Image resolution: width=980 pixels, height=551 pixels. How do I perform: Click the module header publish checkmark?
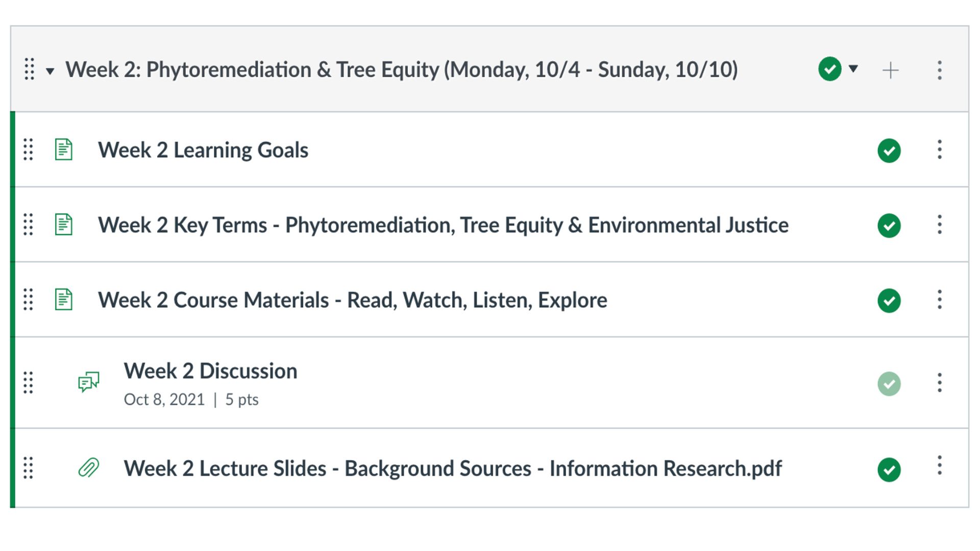[829, 69]
